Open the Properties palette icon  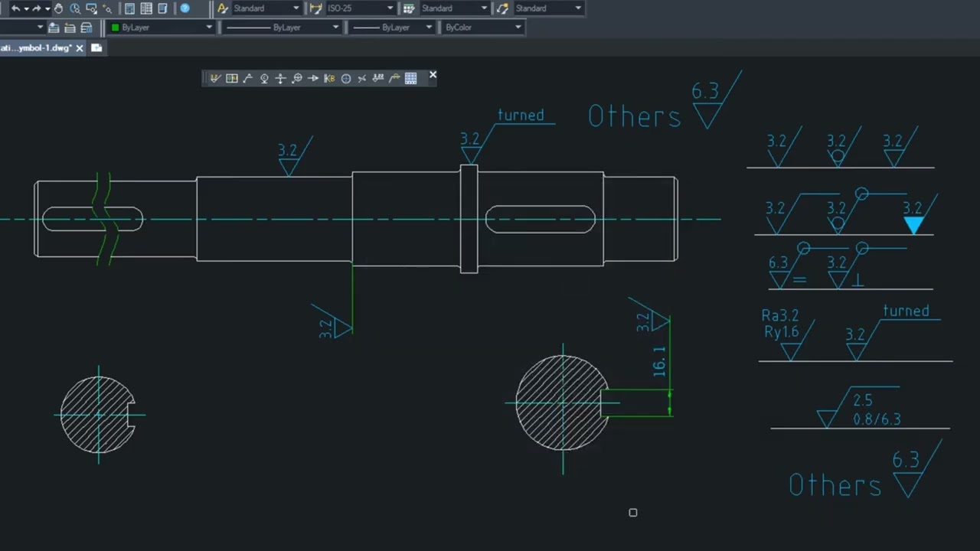[x=129, y=8]
